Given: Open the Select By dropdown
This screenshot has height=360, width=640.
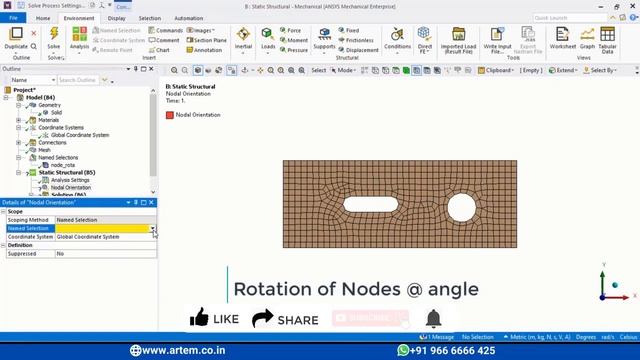Looking at the screenshot, I should pyautogui.click(x=599, y=70).
